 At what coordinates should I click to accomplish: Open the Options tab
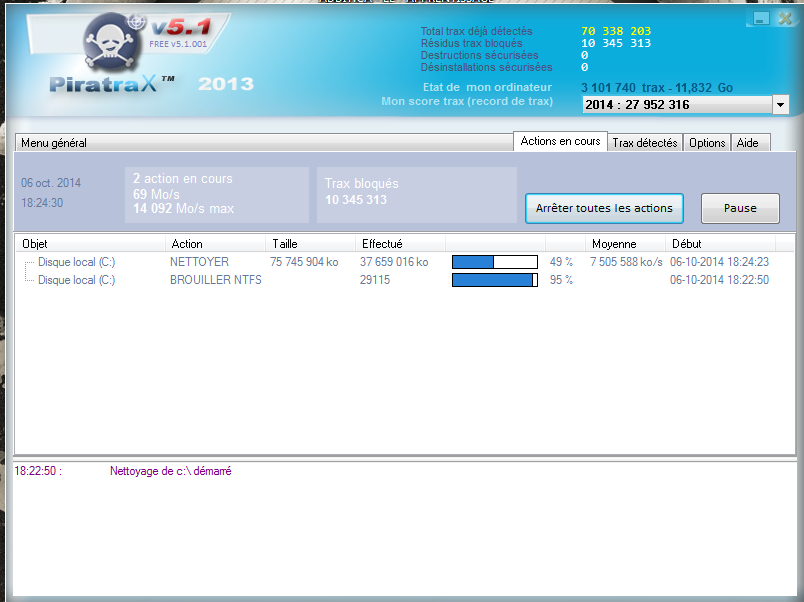pos(707,143)
